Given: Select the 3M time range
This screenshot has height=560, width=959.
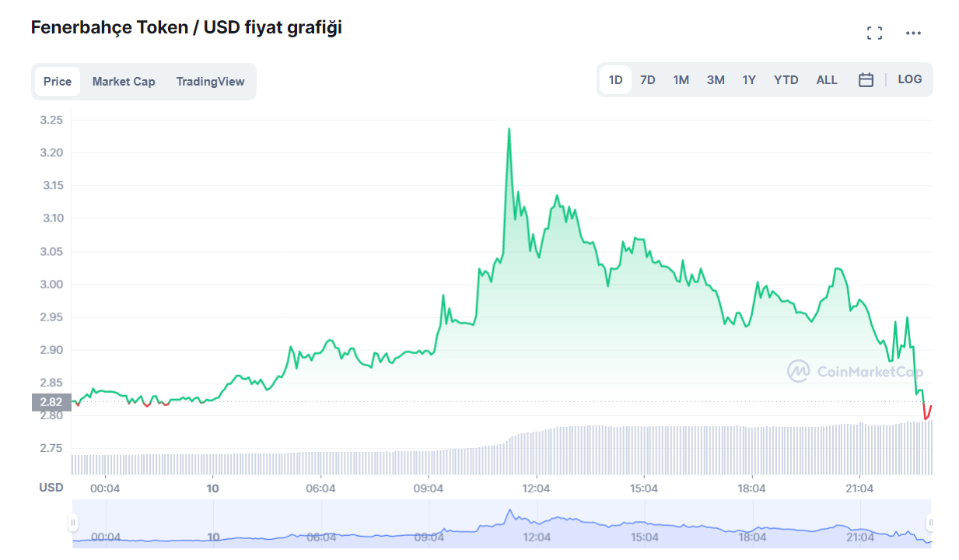Looking at the screenshot, I should pos(716,79).
